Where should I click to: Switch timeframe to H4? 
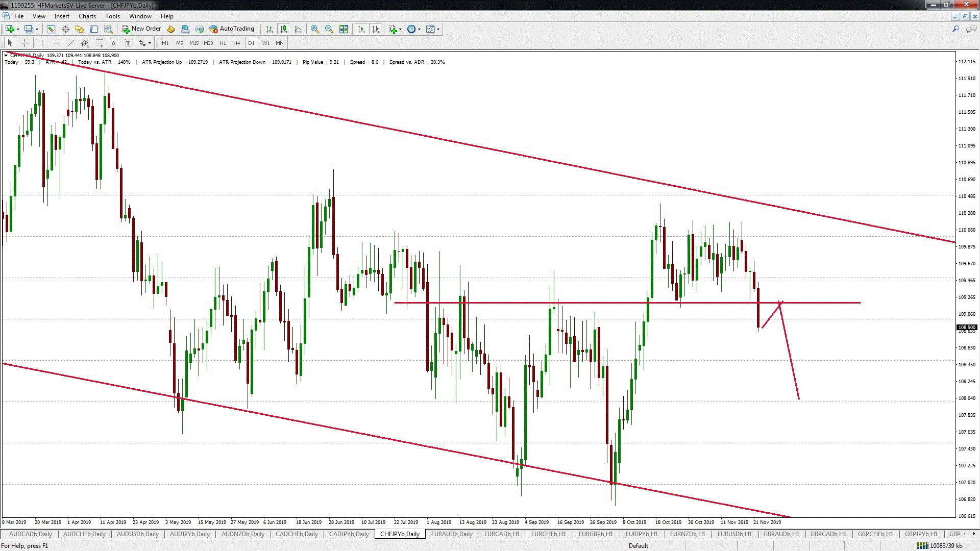[236, 43]
